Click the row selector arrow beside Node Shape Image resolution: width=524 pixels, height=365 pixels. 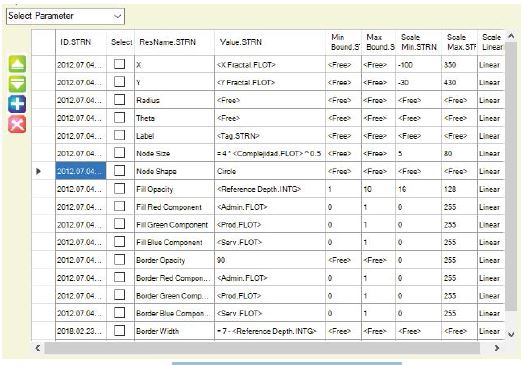click(38, 171)
